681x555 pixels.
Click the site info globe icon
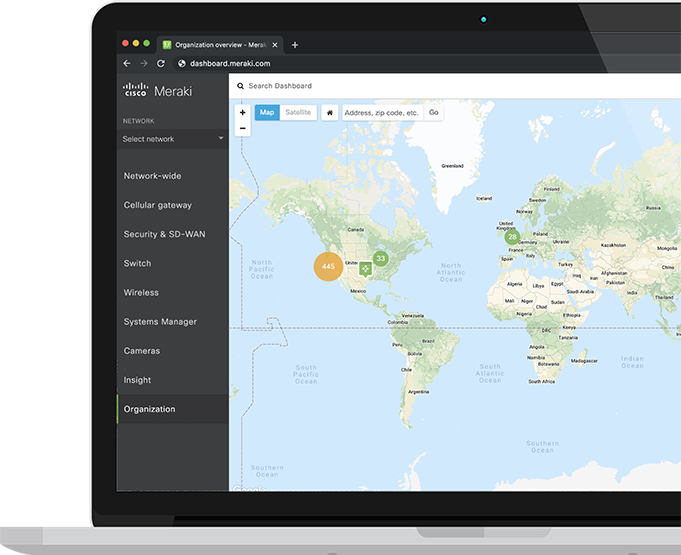pos(182,63)
